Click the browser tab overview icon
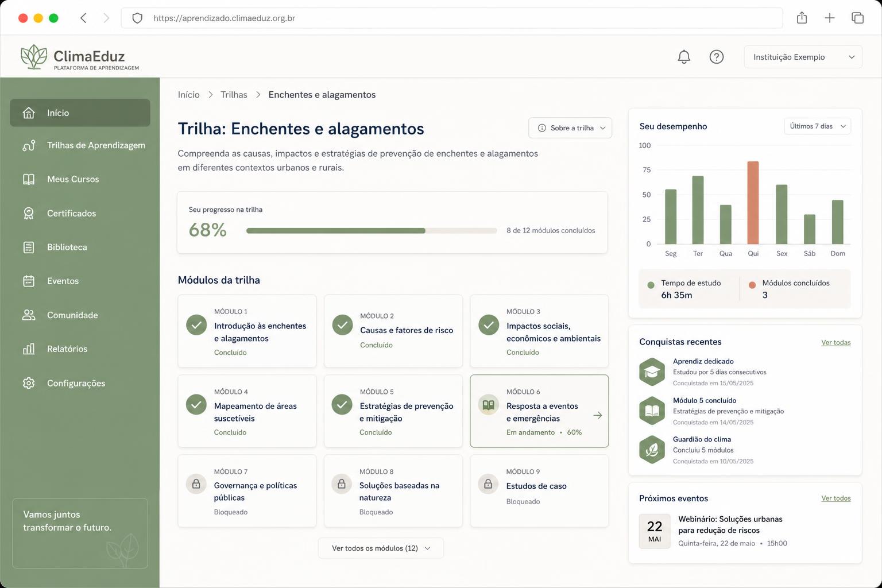Screen dimensions: 882x588 [858, 18]
